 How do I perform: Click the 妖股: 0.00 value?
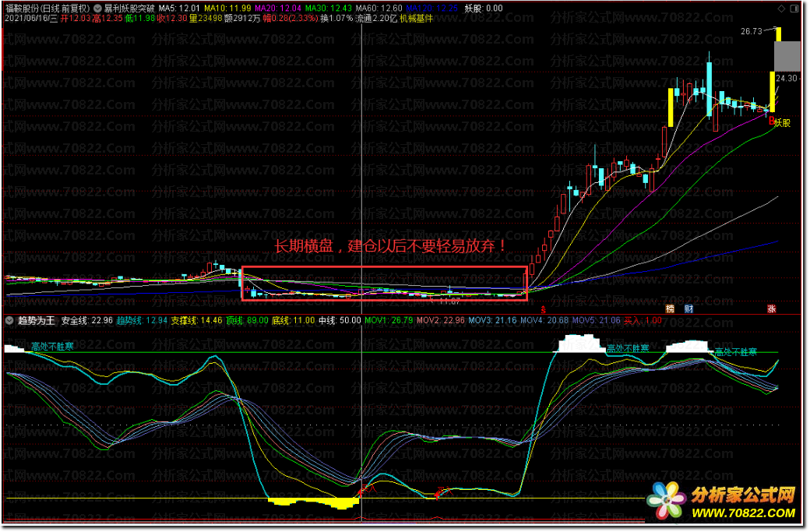(484, 9)
